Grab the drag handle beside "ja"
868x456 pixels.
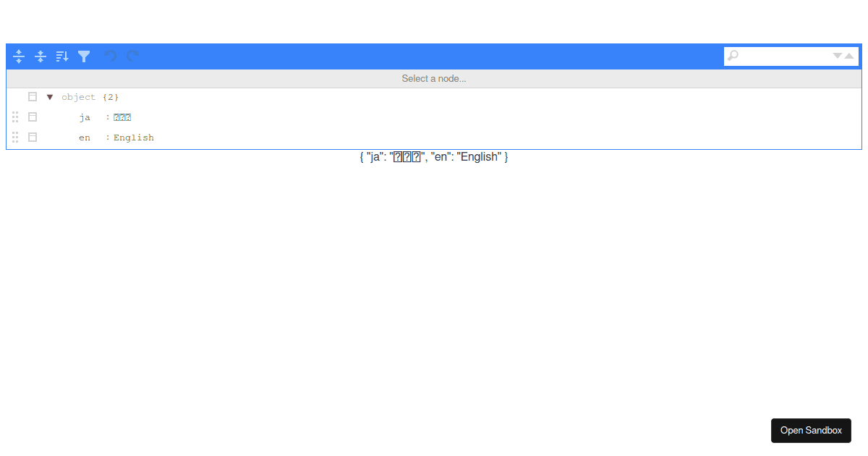(14, 117)
